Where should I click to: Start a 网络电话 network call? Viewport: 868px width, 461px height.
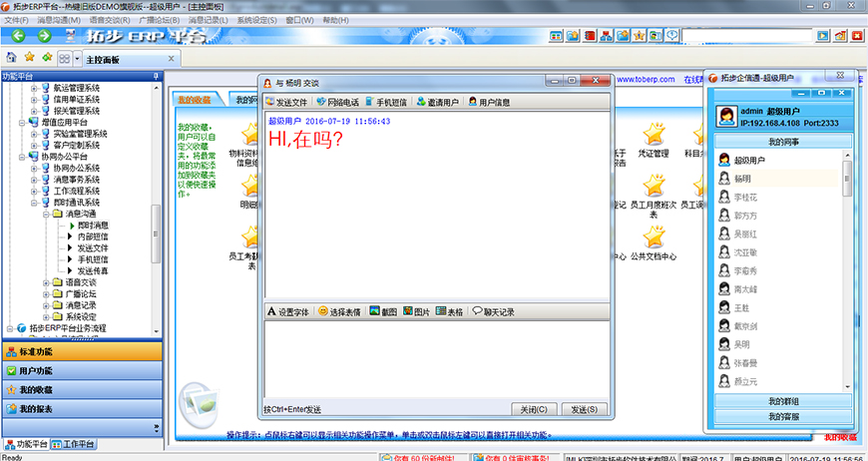click(337, 102)
